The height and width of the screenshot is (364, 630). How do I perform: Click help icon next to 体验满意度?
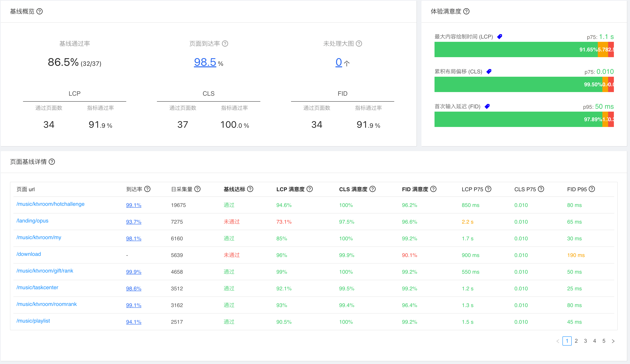(466, 12)
